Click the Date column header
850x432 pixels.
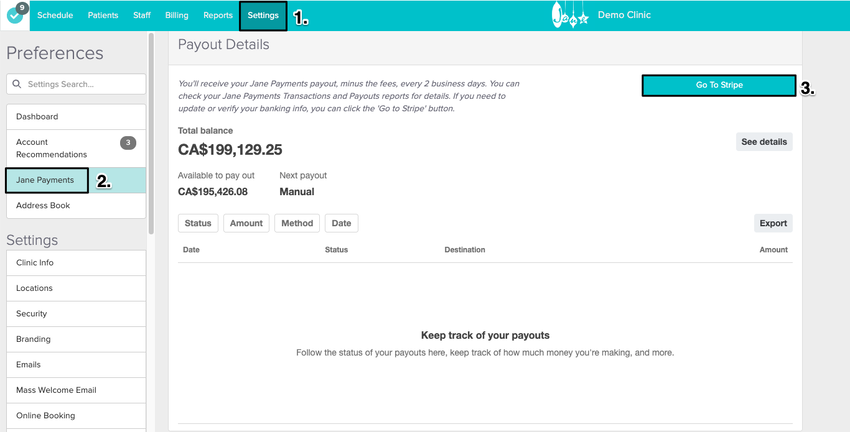click(191, 250)
